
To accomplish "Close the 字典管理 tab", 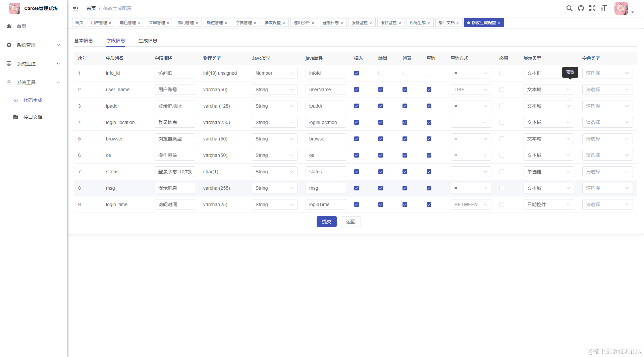I will pos(255,23).
